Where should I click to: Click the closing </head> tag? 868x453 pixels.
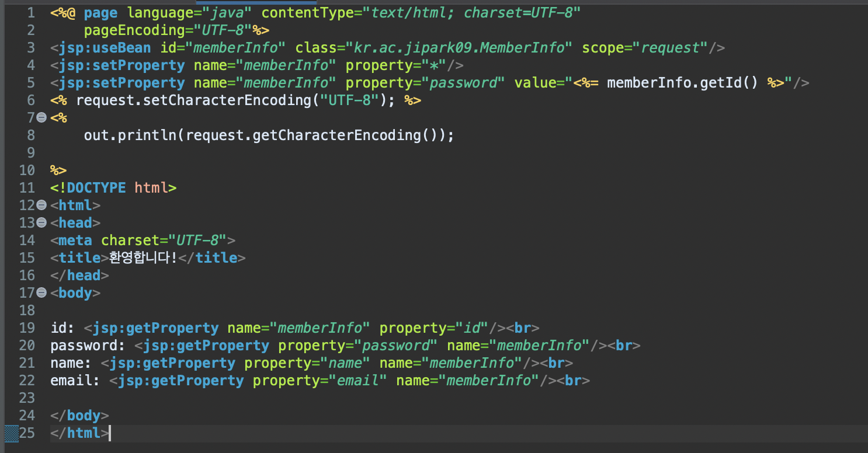click(79, 275)
